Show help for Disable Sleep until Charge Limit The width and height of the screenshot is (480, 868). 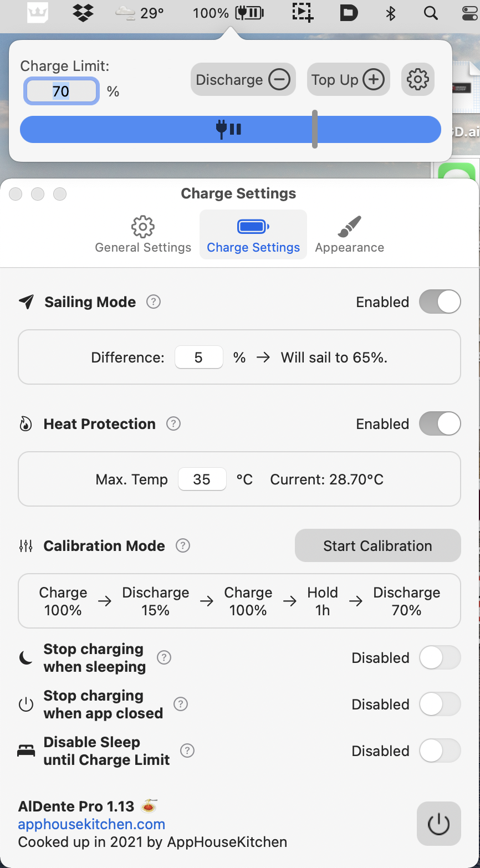tap(187, 750)
